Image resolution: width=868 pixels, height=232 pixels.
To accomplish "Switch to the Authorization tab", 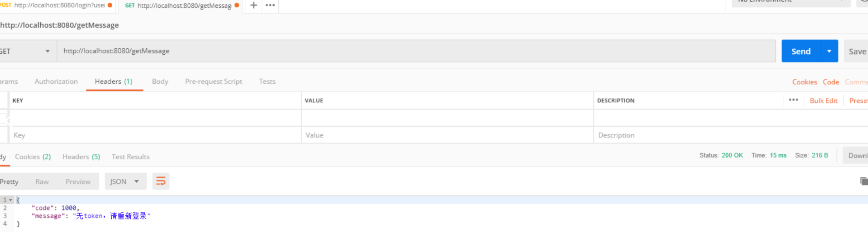I will coord(56,81).
